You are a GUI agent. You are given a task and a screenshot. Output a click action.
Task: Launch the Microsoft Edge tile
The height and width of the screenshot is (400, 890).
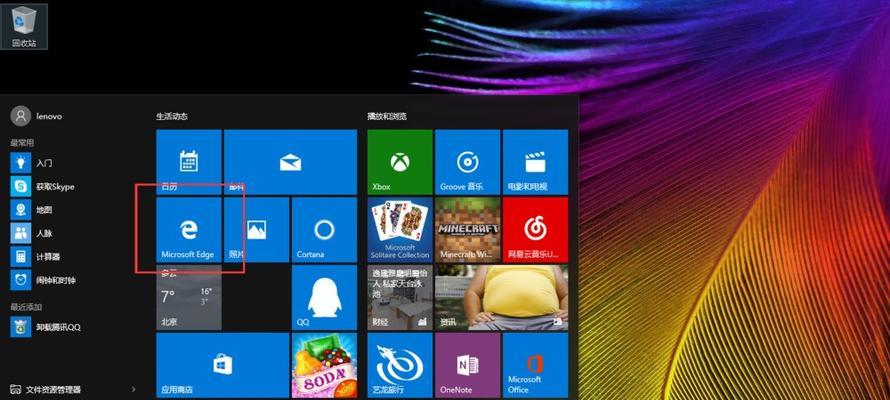point(188,229)
